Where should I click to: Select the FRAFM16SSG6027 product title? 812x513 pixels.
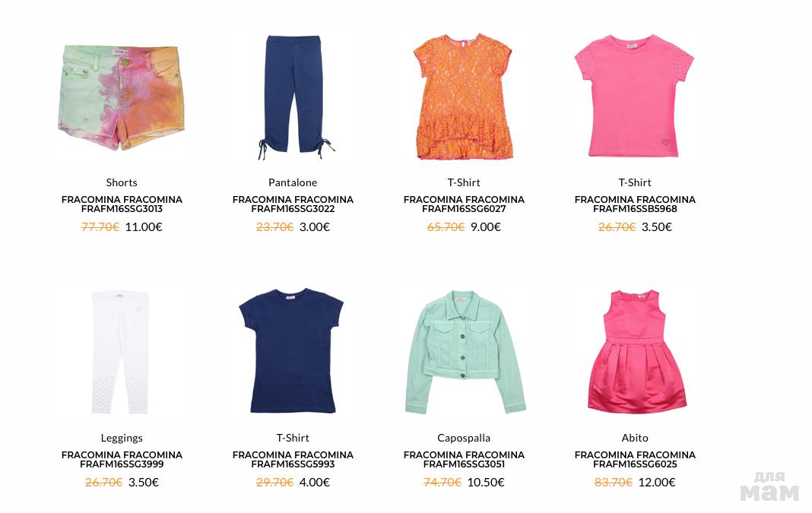pyautogui.click(x=464, y=204)
